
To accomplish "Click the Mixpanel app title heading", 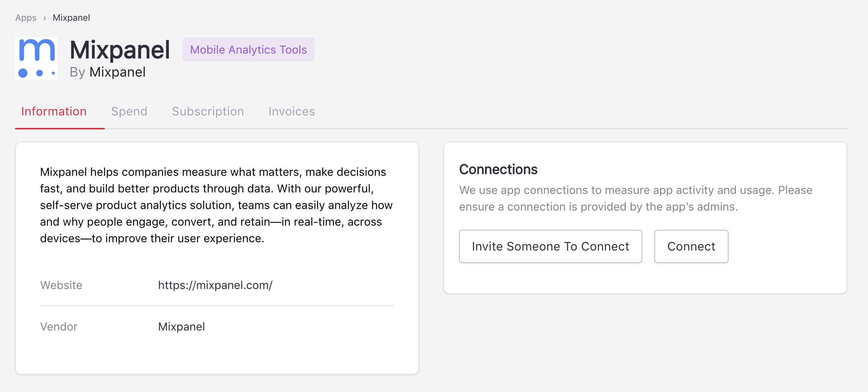I will coord(120,50).
